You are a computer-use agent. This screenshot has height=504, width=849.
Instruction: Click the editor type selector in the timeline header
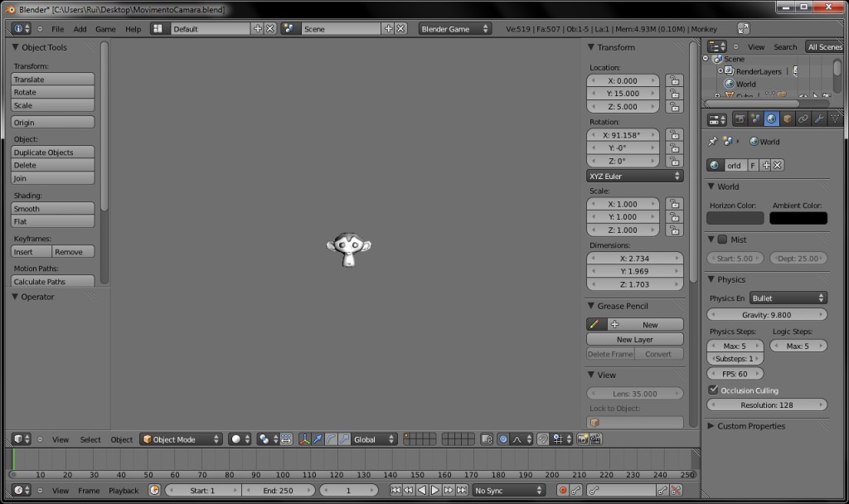pos(22,491)
